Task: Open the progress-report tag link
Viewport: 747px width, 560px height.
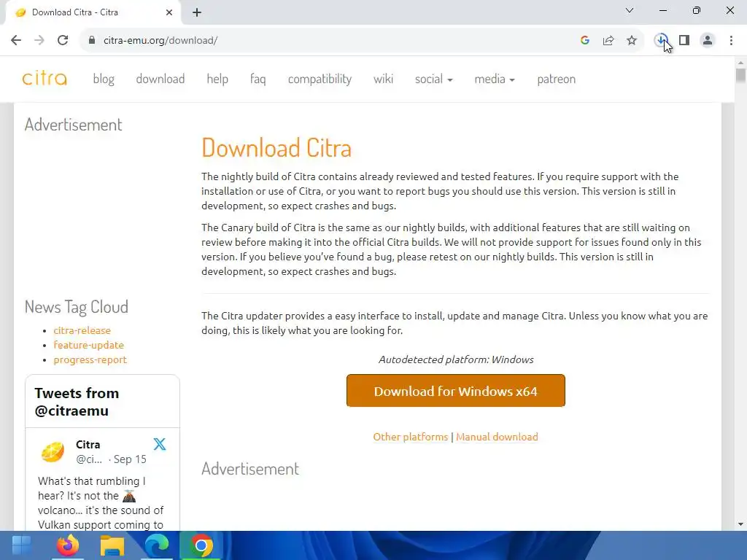Action: coord(90,360)
